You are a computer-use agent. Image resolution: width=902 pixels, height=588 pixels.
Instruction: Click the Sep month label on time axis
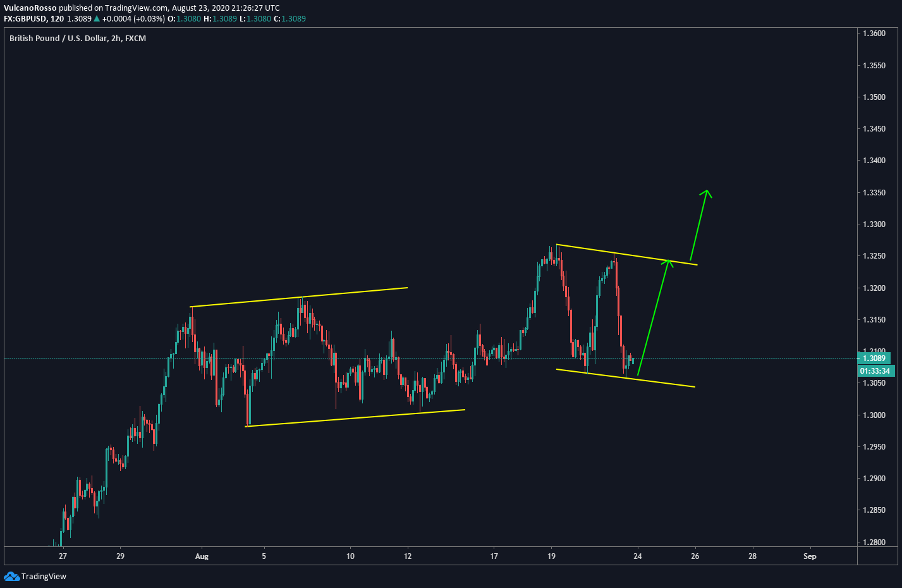coord(810,556)
